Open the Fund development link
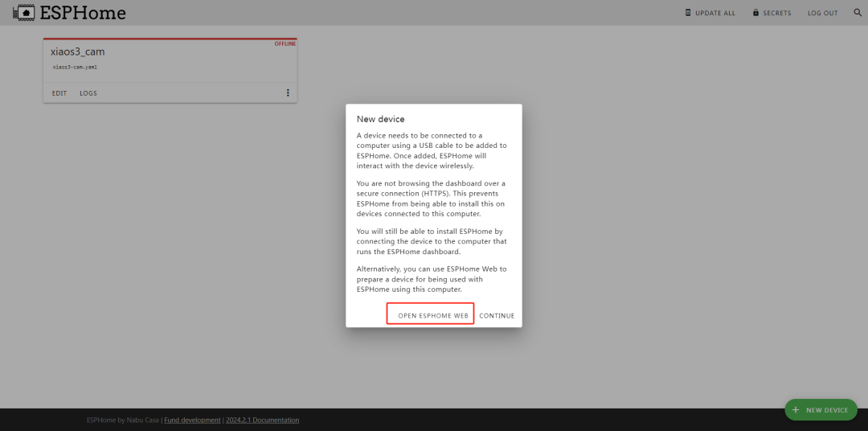This screenshot has width=868, height=431. coord(192,420)
